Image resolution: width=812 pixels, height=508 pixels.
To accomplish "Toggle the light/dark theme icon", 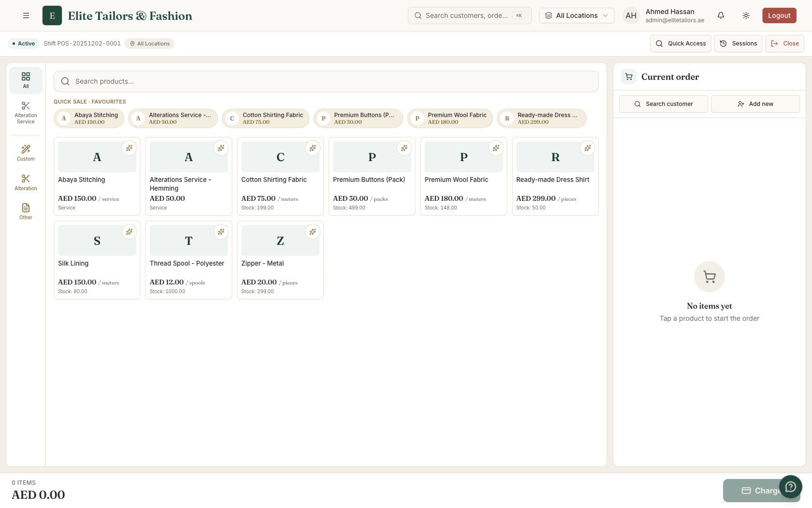I will pyautogui.click(x=746, y=15).
